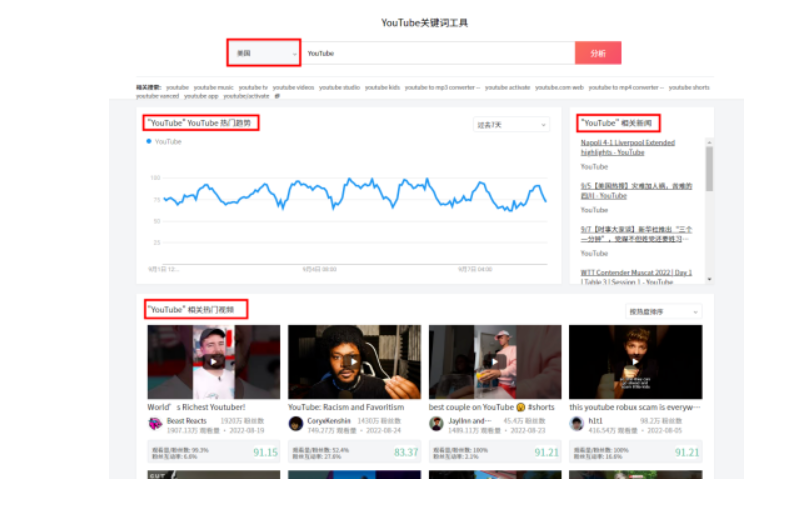Click the news panel scroll down arrow

[x=710, y=279]
